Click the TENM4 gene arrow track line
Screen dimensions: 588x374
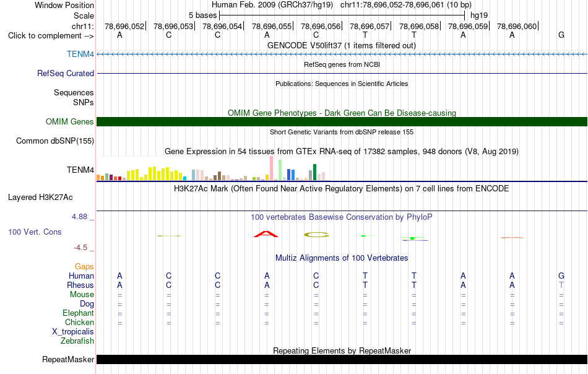tap(342, 54)
